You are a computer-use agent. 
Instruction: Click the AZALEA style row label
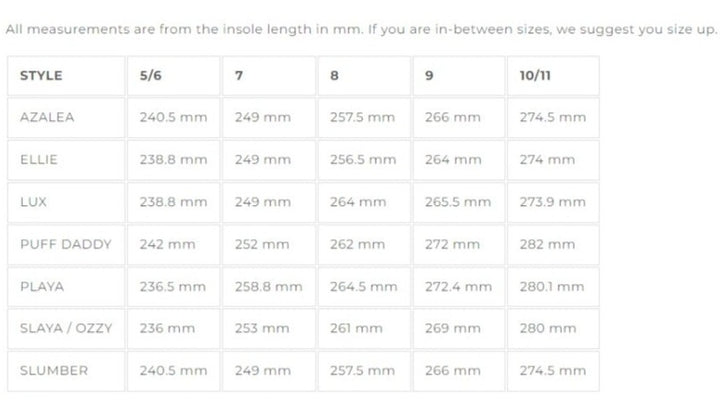point(47,117)
